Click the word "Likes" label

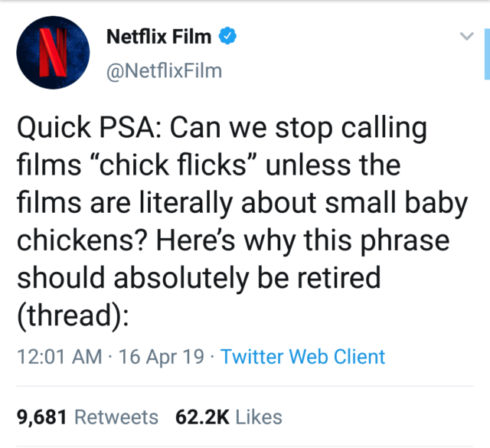pos(259,417)
